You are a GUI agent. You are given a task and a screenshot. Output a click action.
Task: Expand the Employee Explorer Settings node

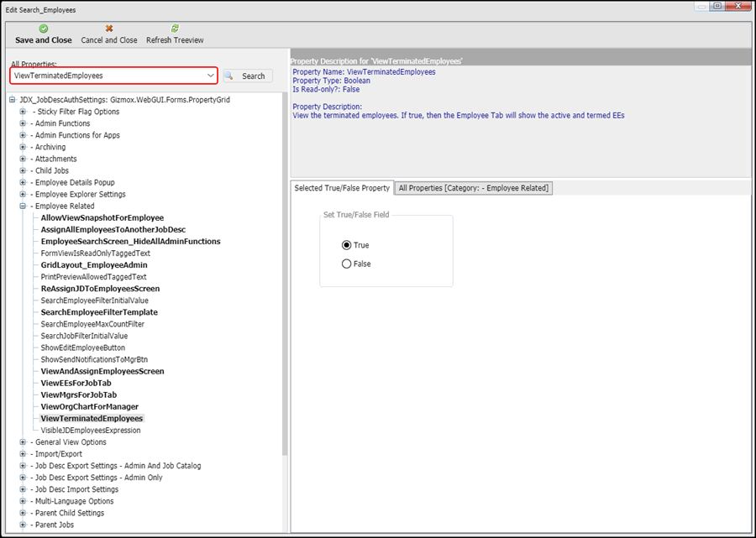pos(23,194)
